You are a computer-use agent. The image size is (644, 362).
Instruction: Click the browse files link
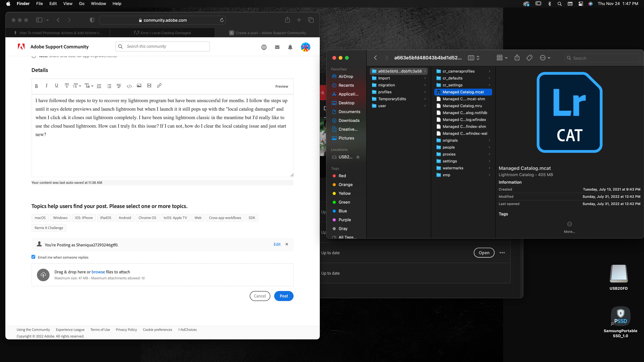98,272
